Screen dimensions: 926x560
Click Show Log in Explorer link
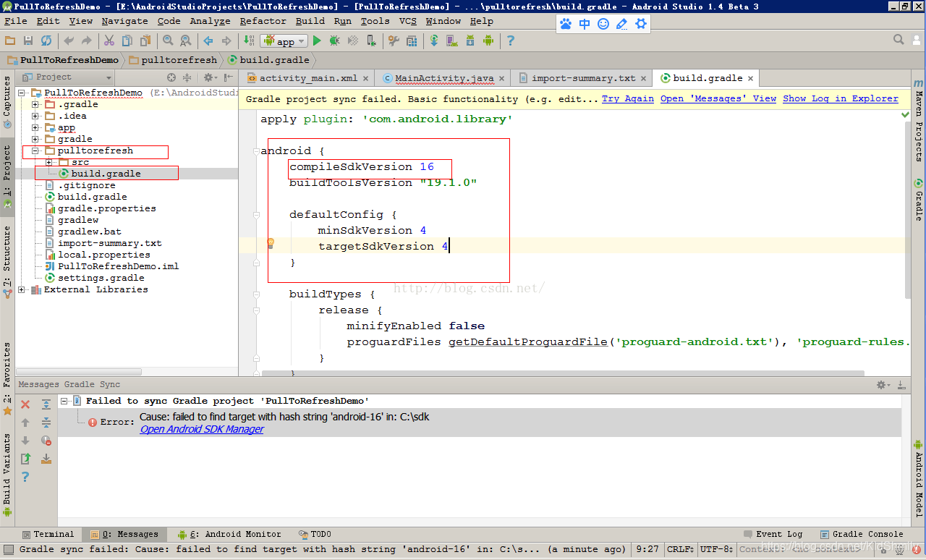(x=841, y=98)
